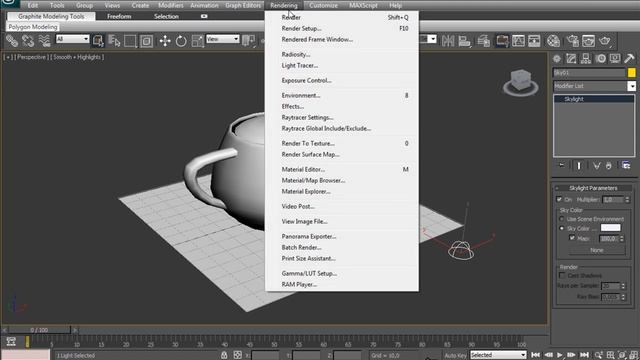Open the Selected key filter dropdown
The image size is (640, 360).
[x=498, y=355]
